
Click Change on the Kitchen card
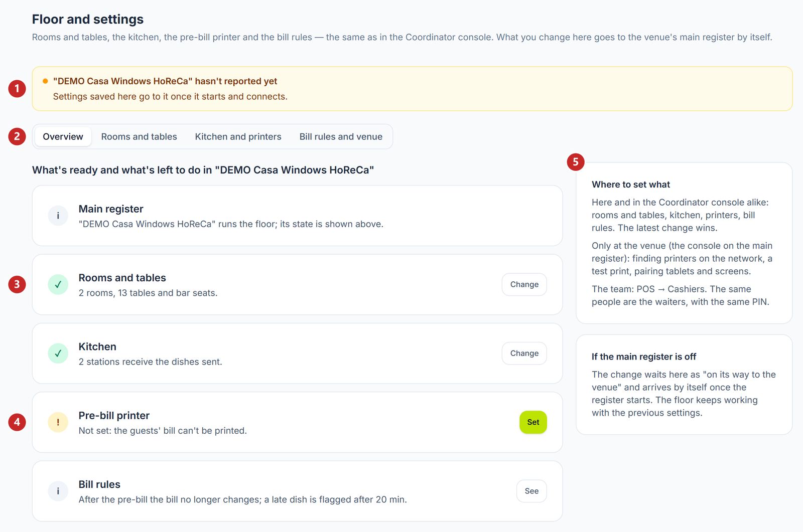524,353
